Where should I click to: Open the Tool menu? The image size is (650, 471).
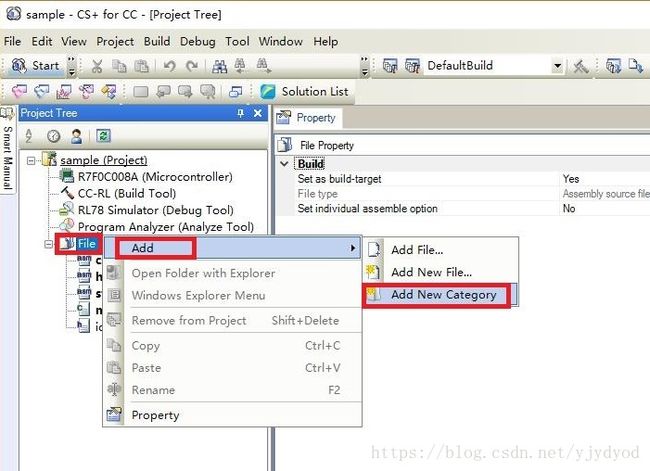pyautogui.click(x=237, y=41)
